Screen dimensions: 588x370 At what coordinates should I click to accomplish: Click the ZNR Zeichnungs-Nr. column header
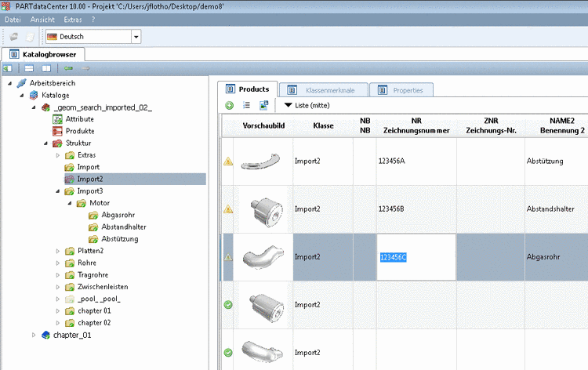pos(491,125)
